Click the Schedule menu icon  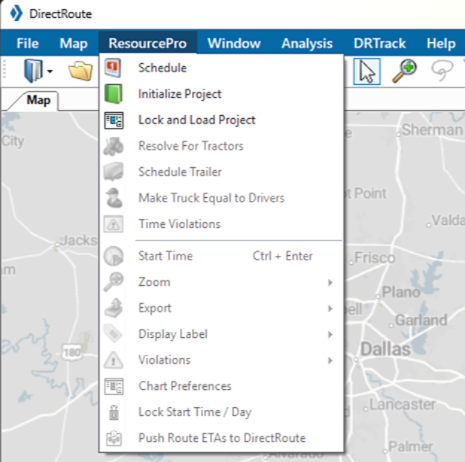pyautogui.click(x=113, y=68)
